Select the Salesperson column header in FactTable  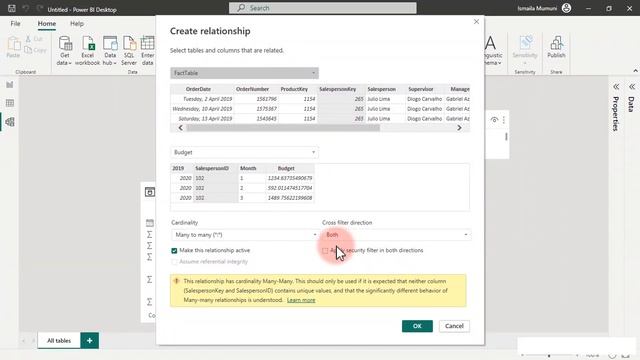coord(382,89)
